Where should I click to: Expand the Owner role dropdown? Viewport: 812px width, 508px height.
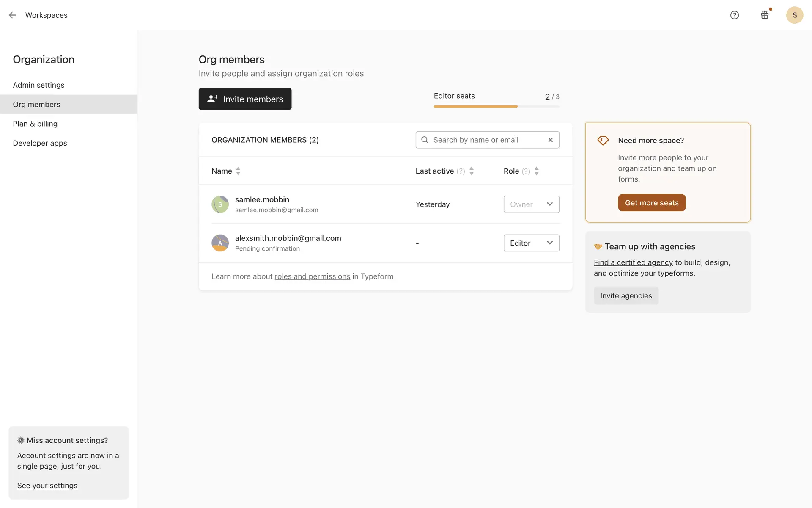click(531, 204)
